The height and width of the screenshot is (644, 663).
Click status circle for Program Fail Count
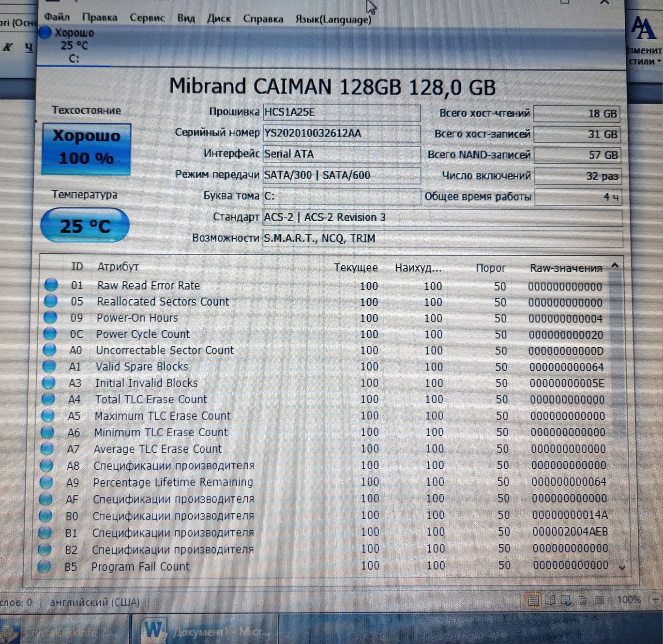tap(44, 566)
